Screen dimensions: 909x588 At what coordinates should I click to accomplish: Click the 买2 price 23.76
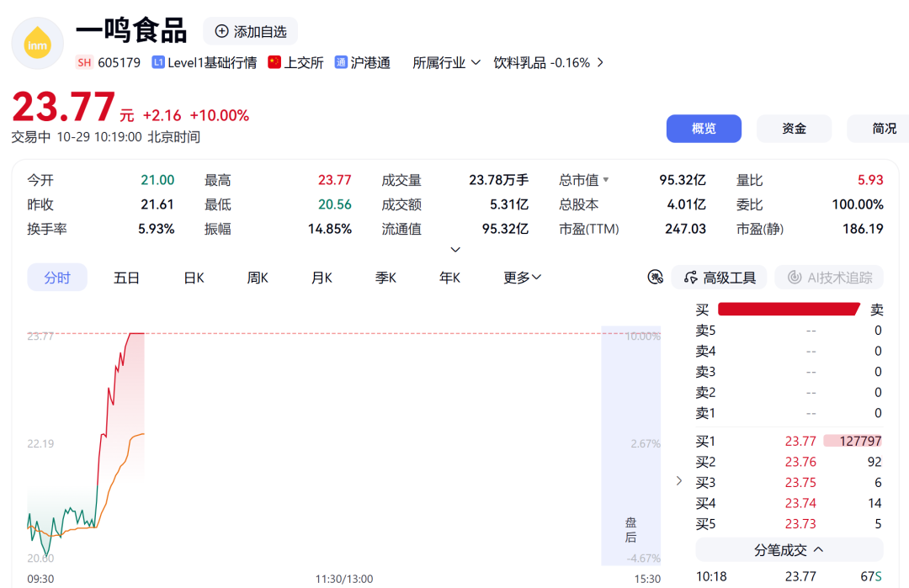(800, 463)
